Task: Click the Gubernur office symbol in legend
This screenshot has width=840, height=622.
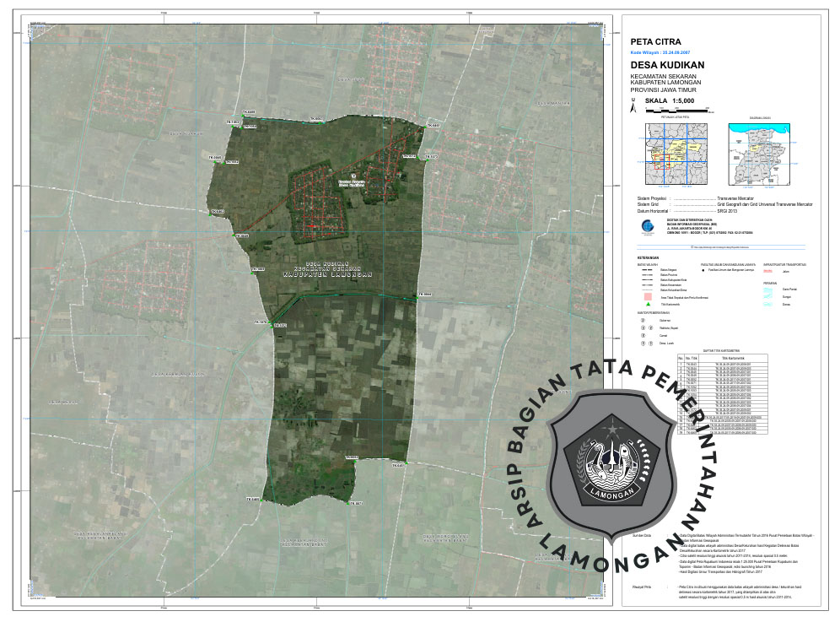Action: point(643,320)
